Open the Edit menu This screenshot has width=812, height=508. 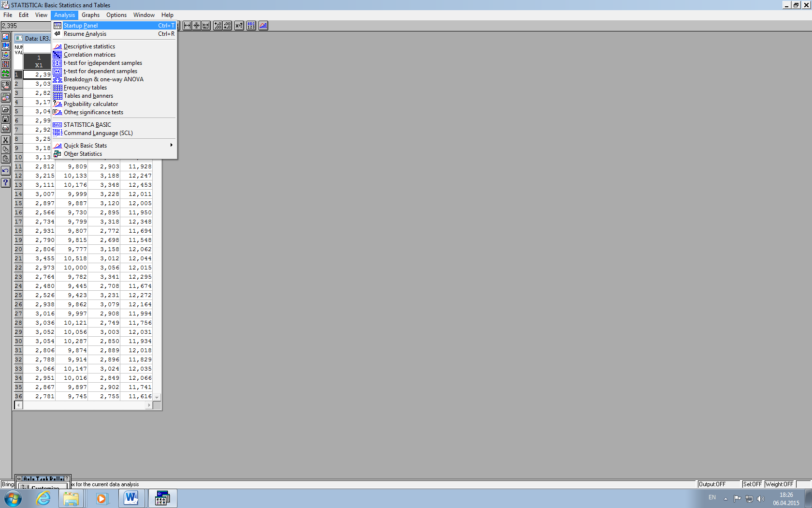coord(24,15)
